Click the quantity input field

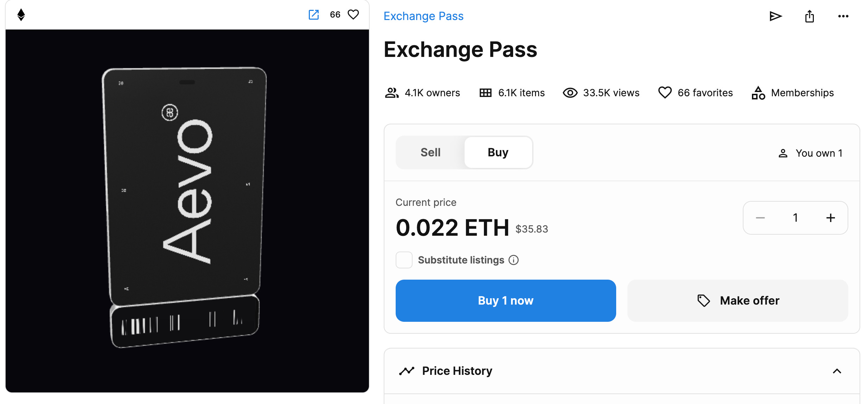[795, 218]
